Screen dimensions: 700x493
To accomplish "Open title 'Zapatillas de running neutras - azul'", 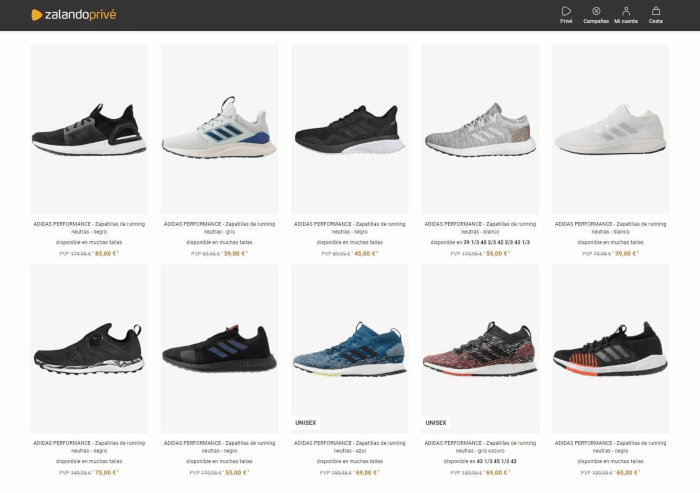I will pos(350,447).
